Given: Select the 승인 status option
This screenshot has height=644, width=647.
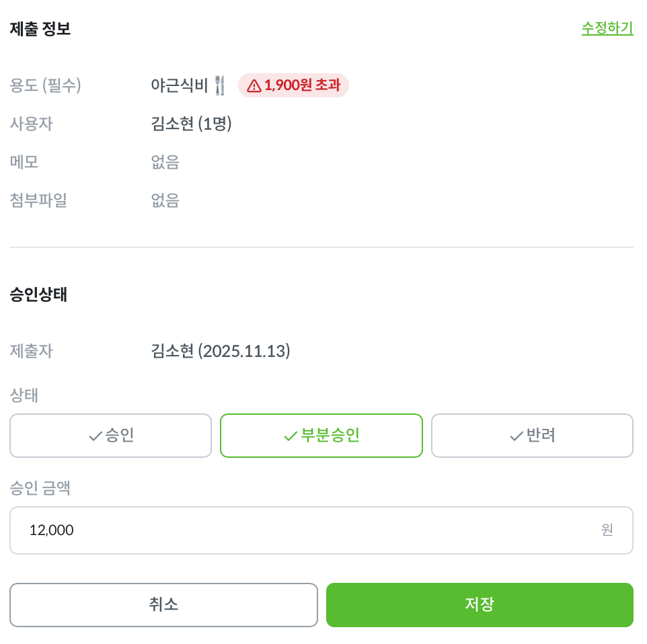Looking at the screenshot, I should (x=111, y=436).
